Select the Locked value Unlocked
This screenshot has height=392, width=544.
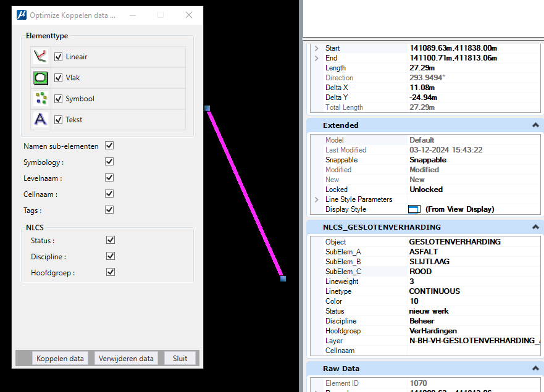[x=426, y=190]
